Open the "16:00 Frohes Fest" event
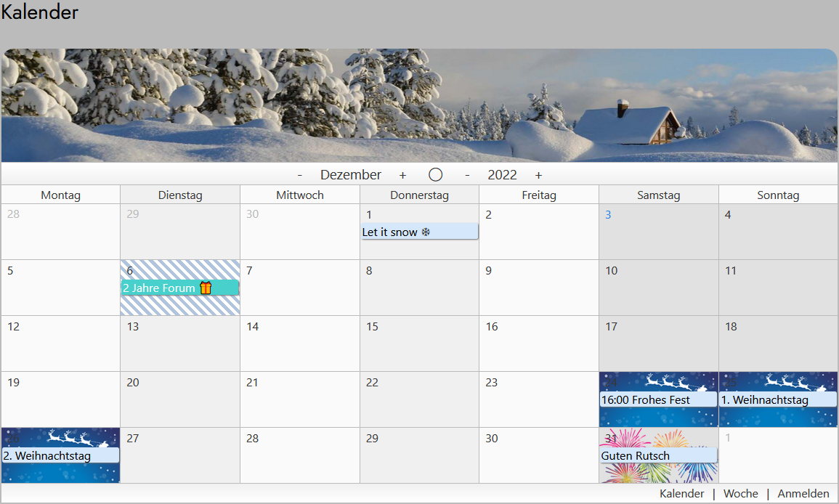 [658, 399]
